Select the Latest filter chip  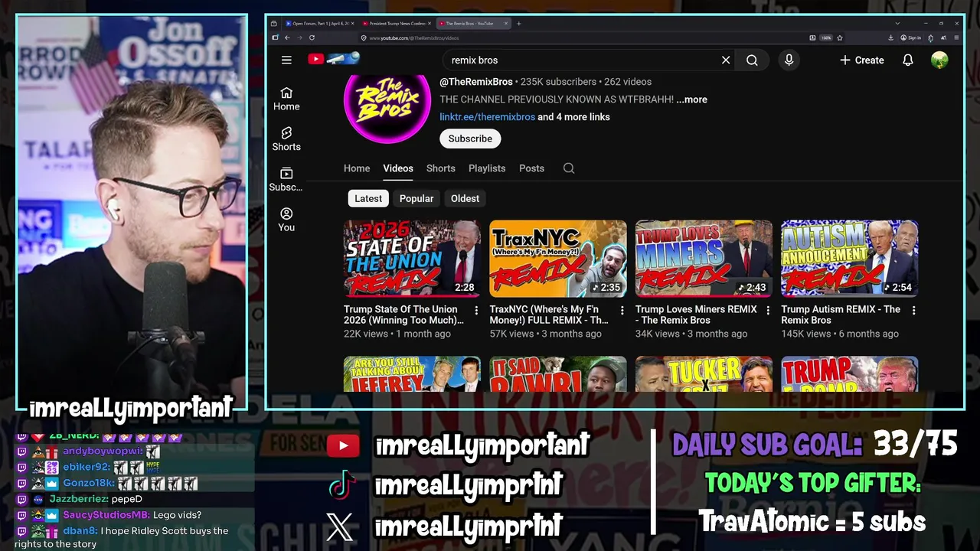pos(368,198)
